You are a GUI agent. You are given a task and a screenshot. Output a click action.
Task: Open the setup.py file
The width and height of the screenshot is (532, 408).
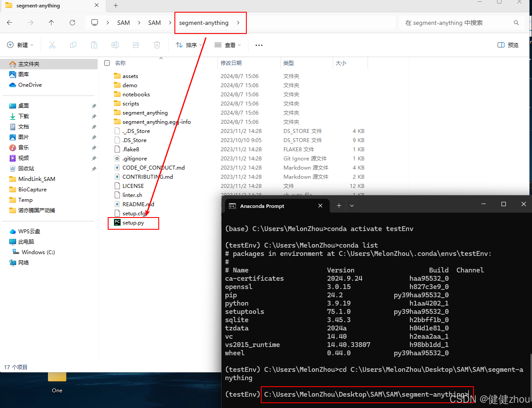click(x=133, y=223)
